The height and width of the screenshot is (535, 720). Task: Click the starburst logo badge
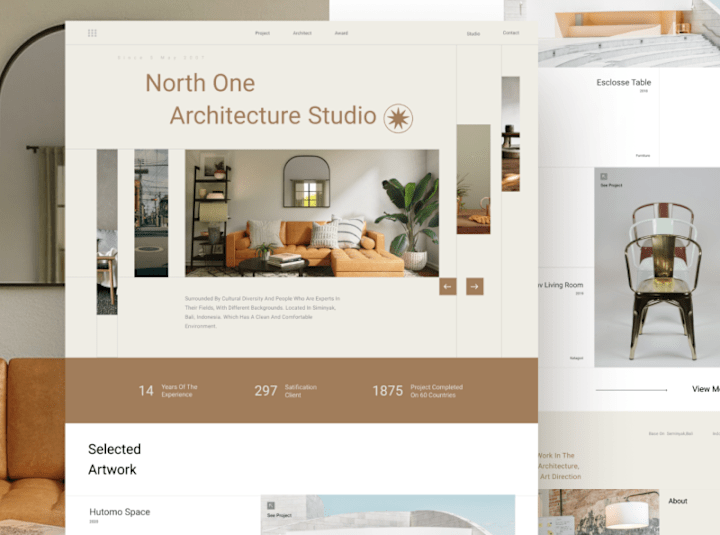(398, 118)
